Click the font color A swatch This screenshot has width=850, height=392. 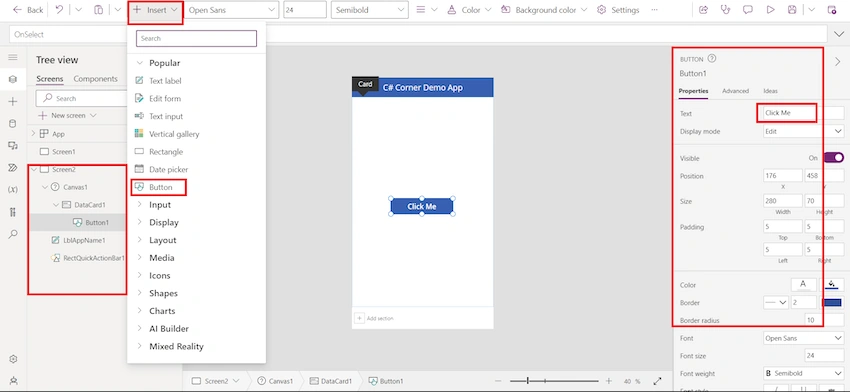pyautogui.click(x=803, y=284)
